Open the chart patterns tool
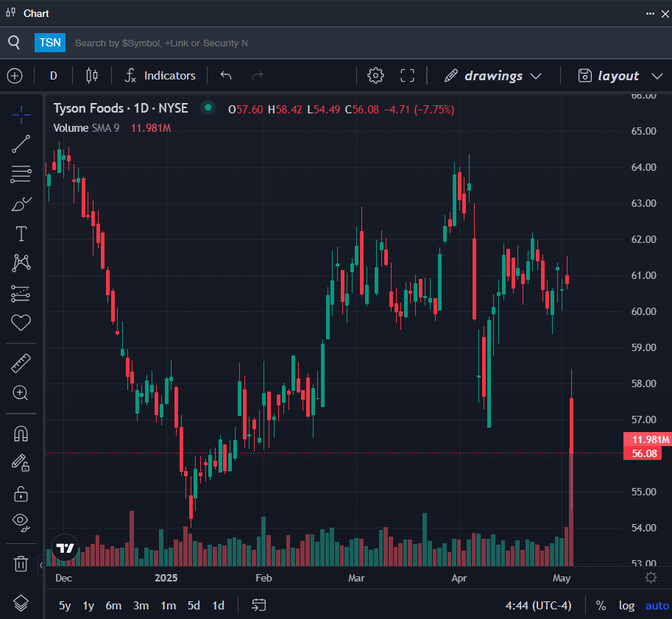The image size is (672, 619). (21, 263)
